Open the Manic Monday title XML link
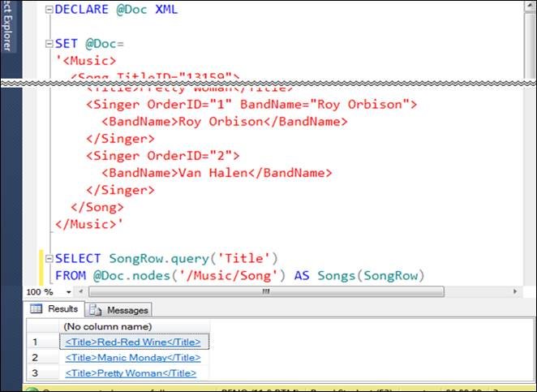Viewport: 537px width, 392px height. (133, 358)
